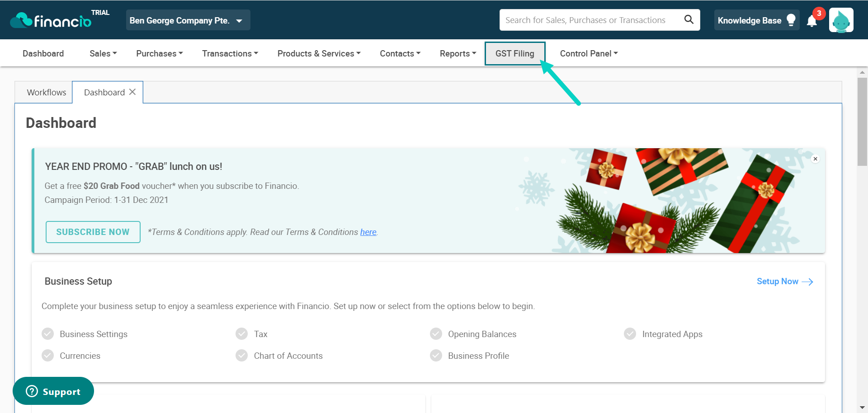Image resolution: width=868 pixels, height=413 pixels.
Task: Follow the Setup Now link
Action: click(x=784, y=282)
